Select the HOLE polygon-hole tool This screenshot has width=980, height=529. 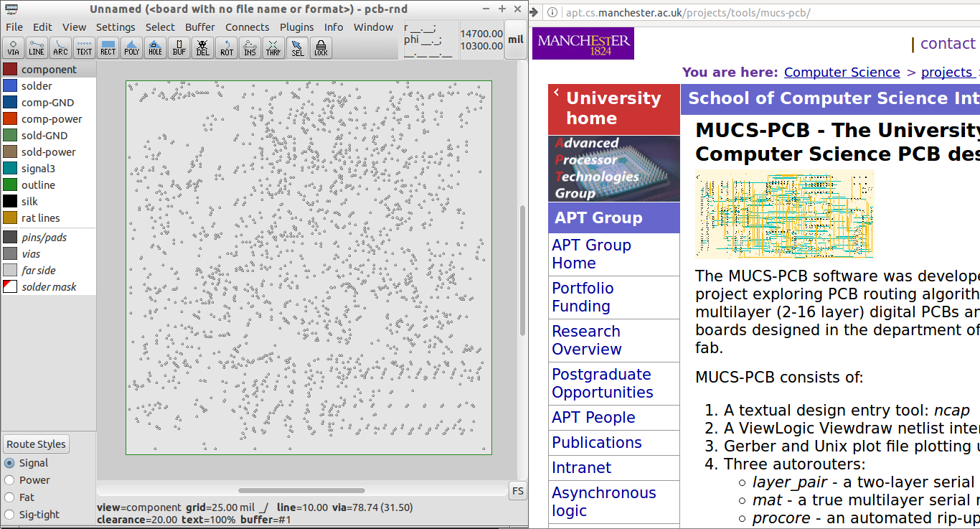[155, 48]
